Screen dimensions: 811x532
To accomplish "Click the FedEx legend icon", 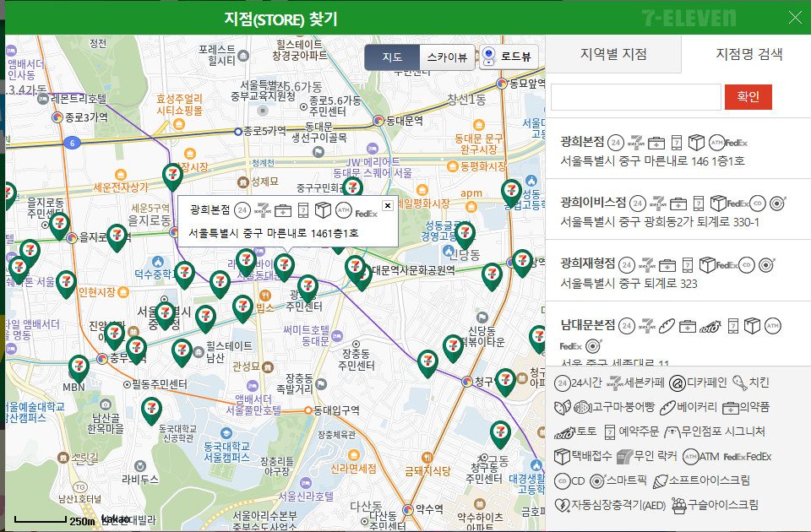I will point(734,457).
